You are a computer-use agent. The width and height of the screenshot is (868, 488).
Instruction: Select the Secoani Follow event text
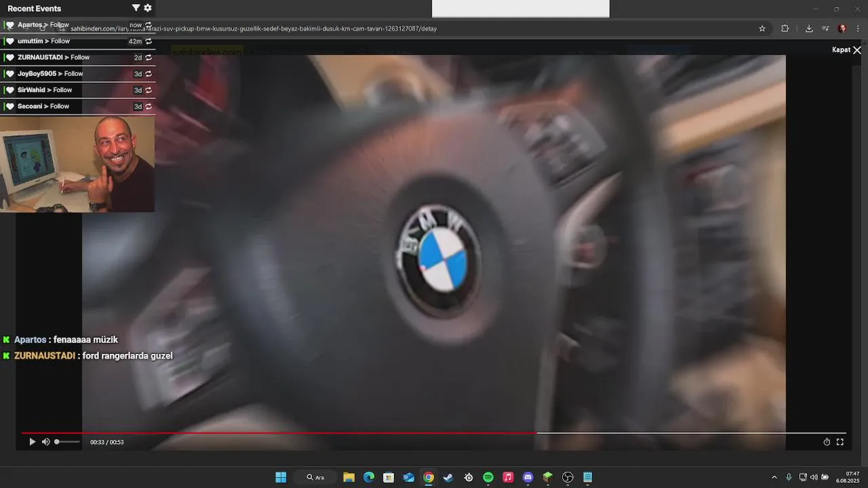tap(43, 106)
